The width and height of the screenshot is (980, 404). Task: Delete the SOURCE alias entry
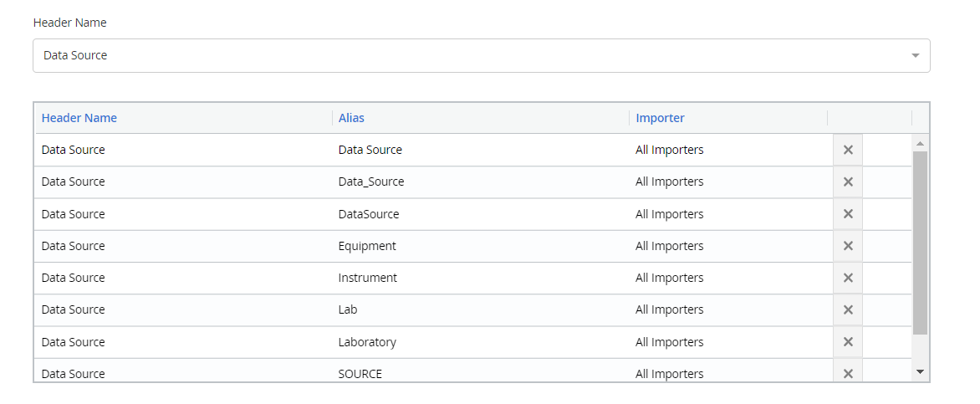point(848,373)
